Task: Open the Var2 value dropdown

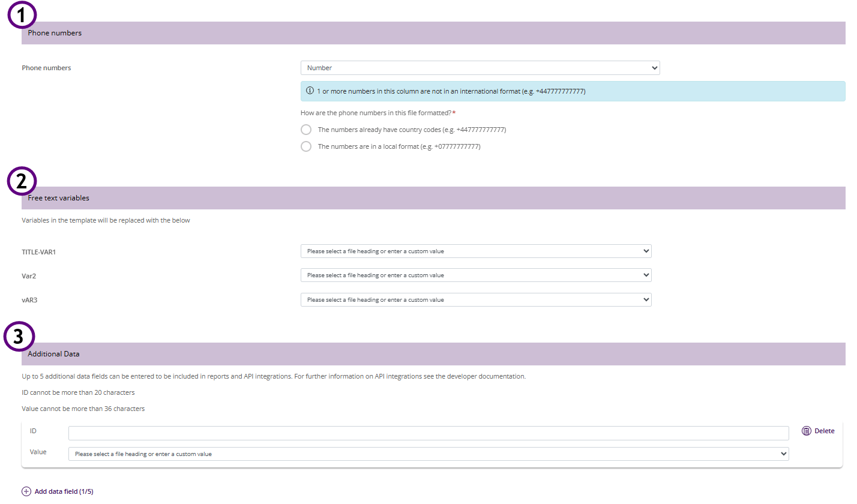Action: coord(476,275)
